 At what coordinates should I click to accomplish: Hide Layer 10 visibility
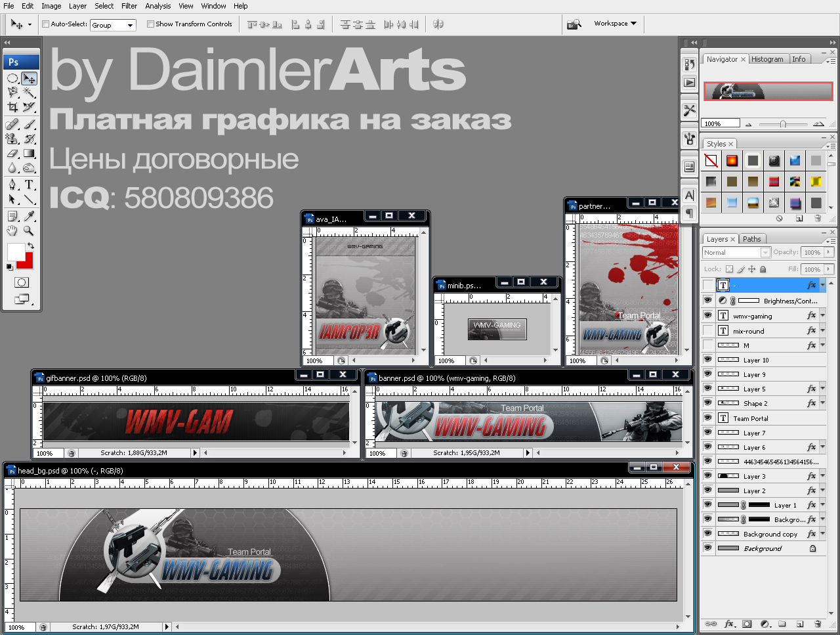707,359
